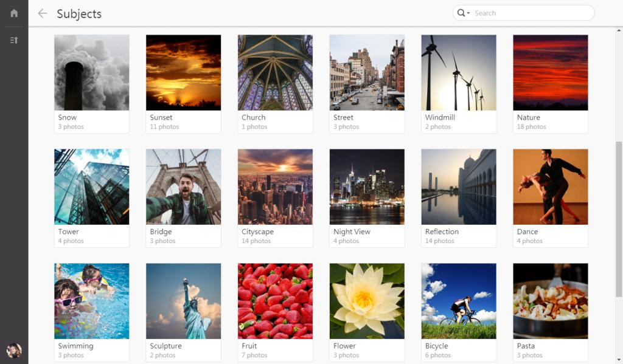Screen dimensions: 623x364
Task: Click the "Night View" label text
Action: [352, 232]
